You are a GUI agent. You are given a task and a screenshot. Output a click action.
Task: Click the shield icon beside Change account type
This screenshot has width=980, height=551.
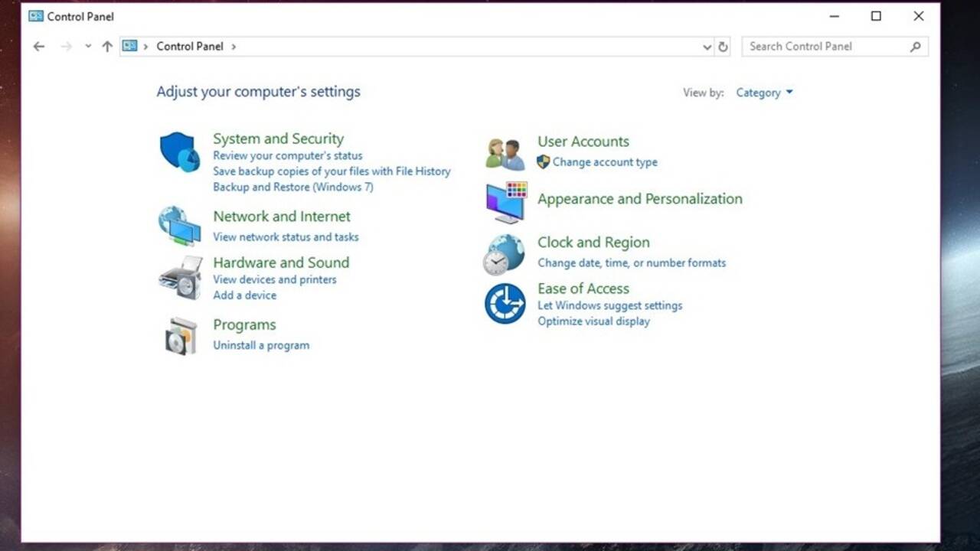[544, 161]
